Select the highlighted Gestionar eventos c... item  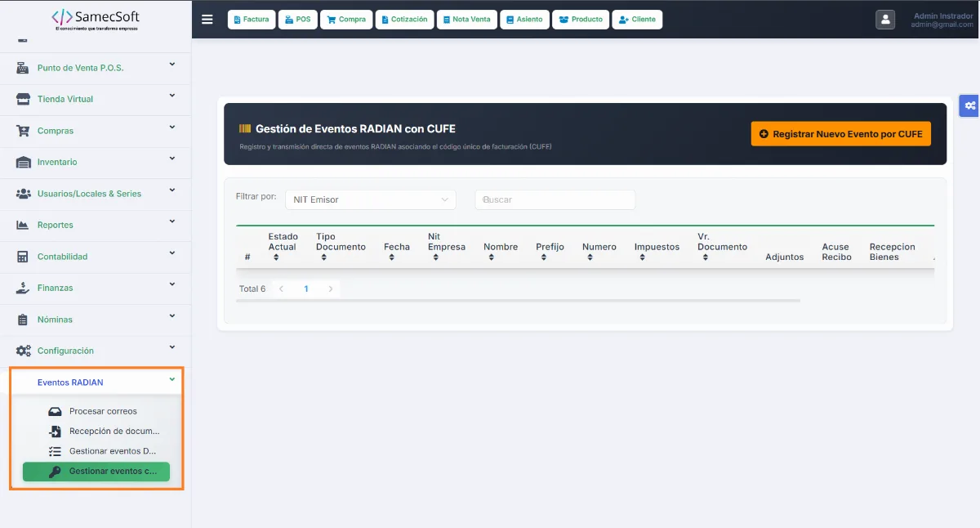[x=96, y=472]
